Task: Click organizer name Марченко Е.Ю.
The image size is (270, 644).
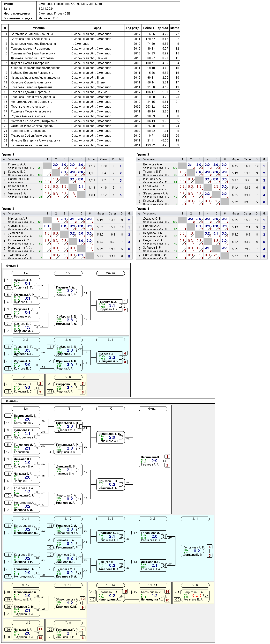Action: 49,18
